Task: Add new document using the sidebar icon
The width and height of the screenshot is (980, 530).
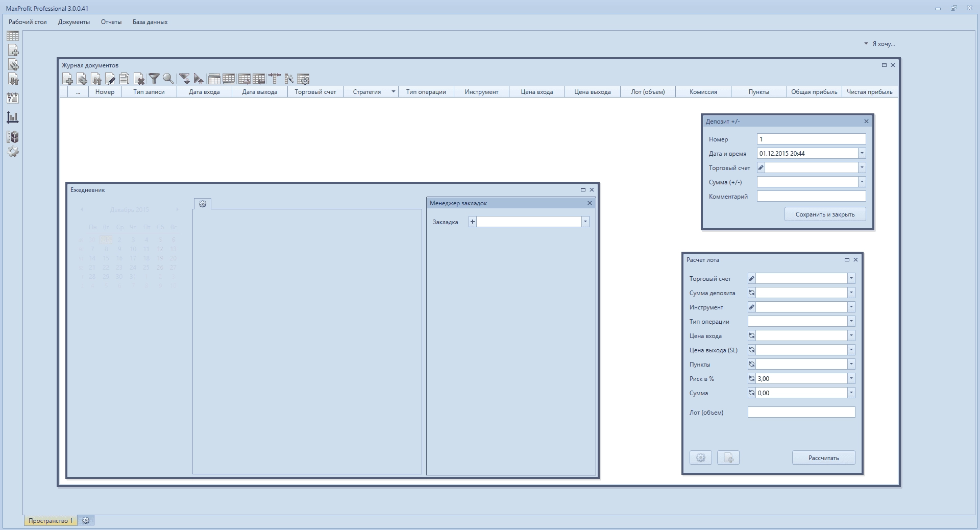Action: [13, 50]
